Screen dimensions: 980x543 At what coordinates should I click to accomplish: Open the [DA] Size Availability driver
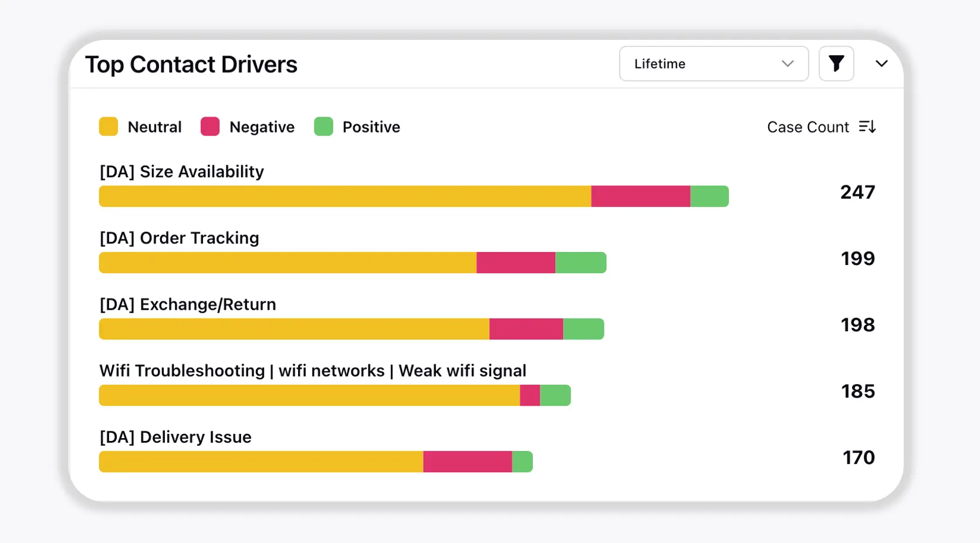pos(181,171)
